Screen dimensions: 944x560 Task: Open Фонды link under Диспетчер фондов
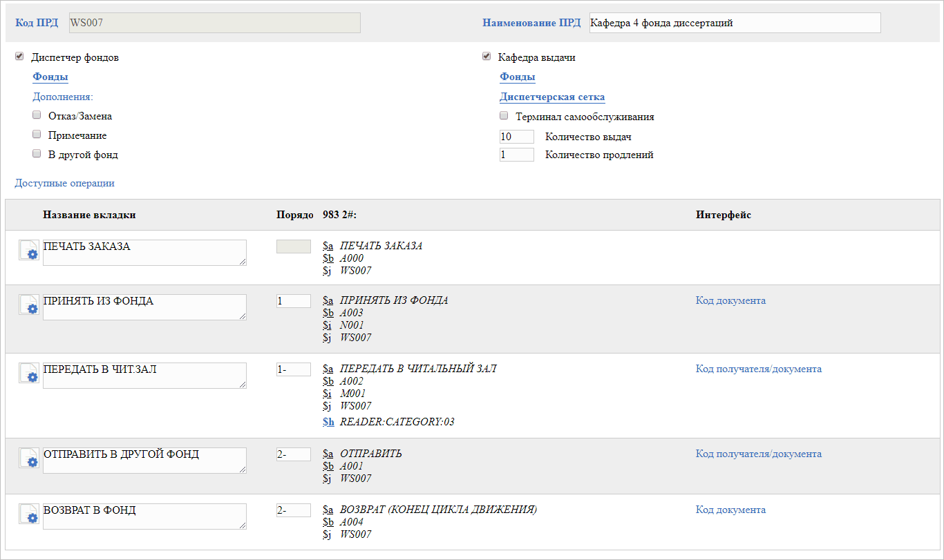tap(50, 77)
